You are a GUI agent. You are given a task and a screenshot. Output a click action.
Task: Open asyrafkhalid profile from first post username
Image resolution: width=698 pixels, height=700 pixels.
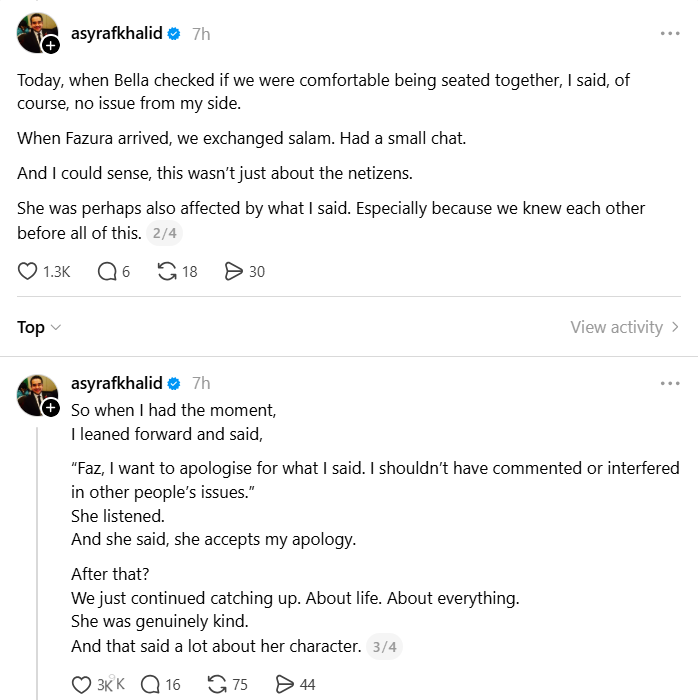pyautogui.click(x=116, y=33)
